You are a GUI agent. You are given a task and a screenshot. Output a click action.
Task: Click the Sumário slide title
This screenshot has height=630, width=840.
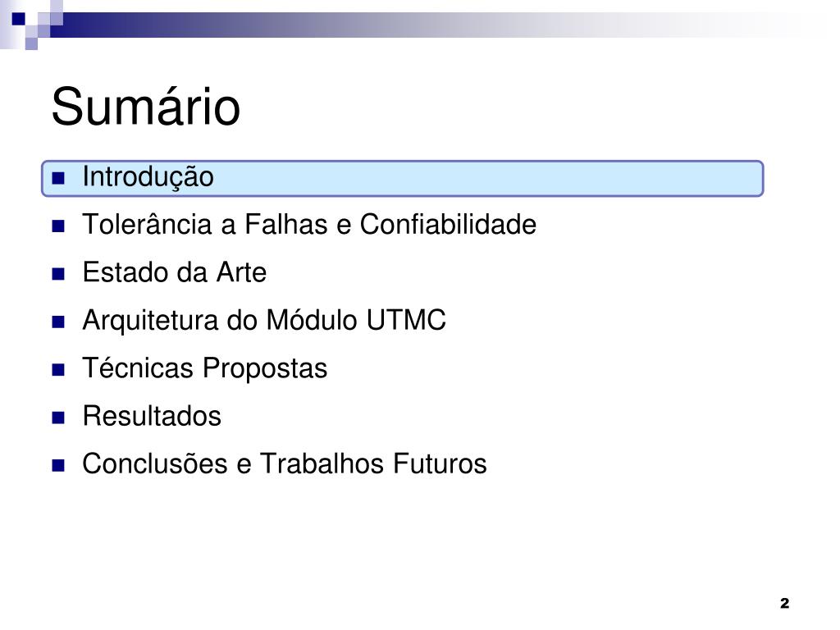coord(146,107)
